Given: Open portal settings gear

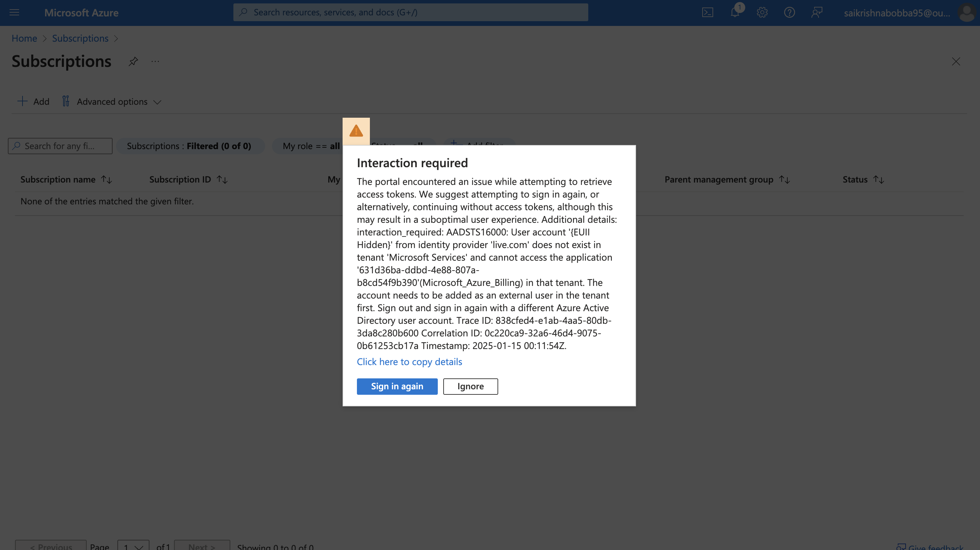Looking at the screenshot, I should [x=762, y=13].
